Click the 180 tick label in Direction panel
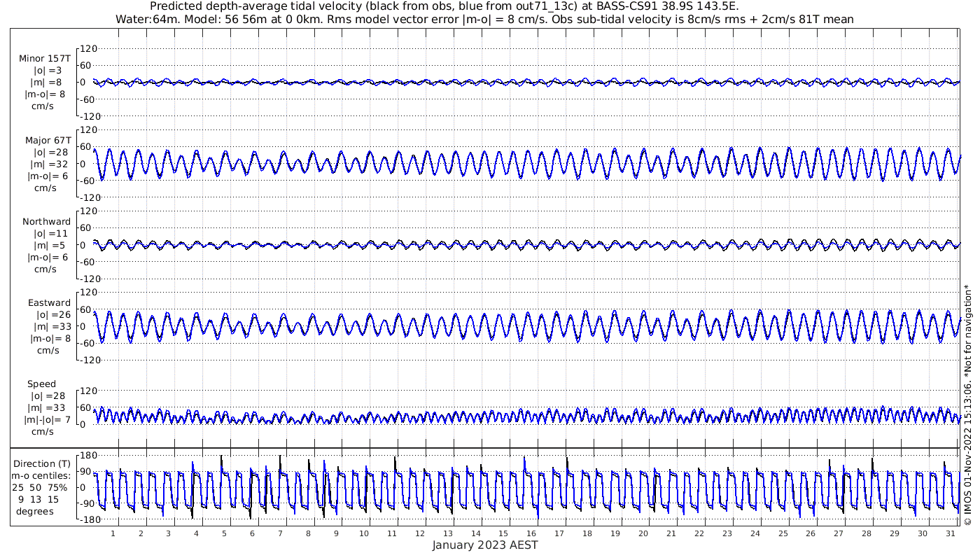Image resolution: width=980 pixels, height=560 pixels. [x=87, y=456]
